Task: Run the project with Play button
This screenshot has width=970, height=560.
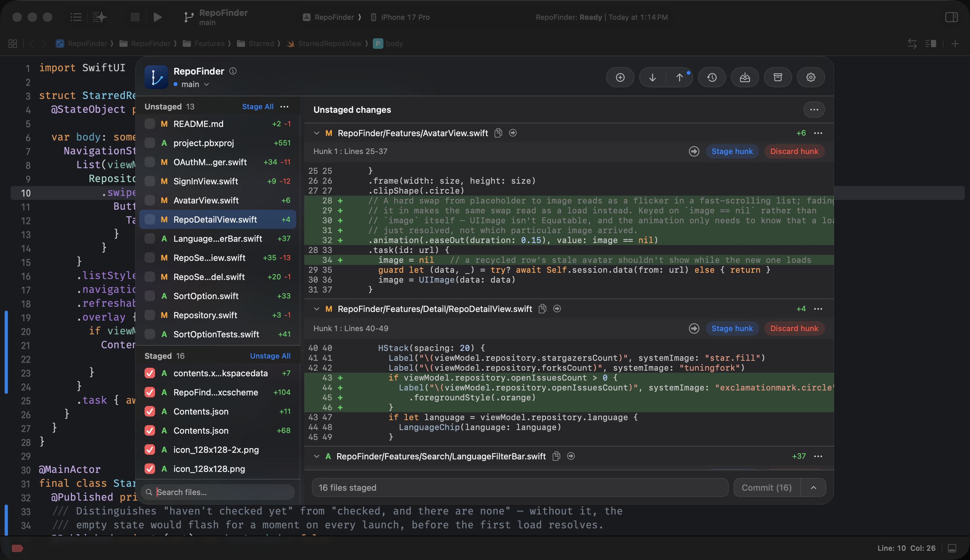Action: click(157, 17)
